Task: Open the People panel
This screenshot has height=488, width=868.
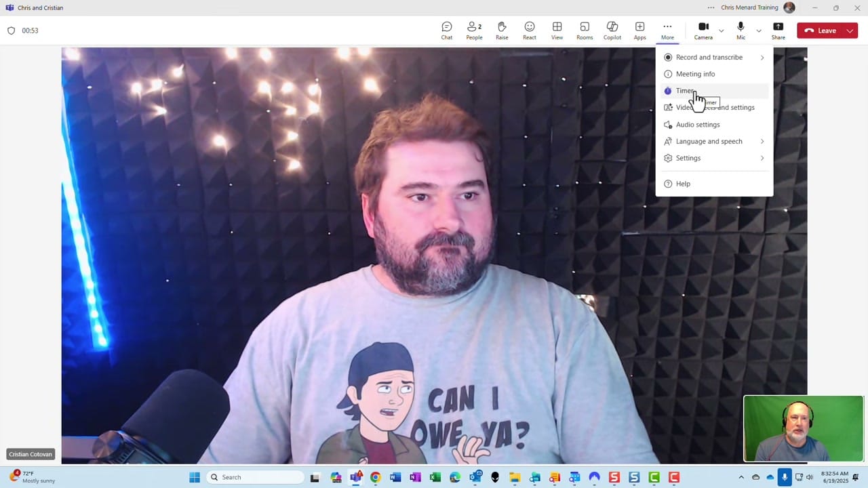Action: (x=474, y=30)
